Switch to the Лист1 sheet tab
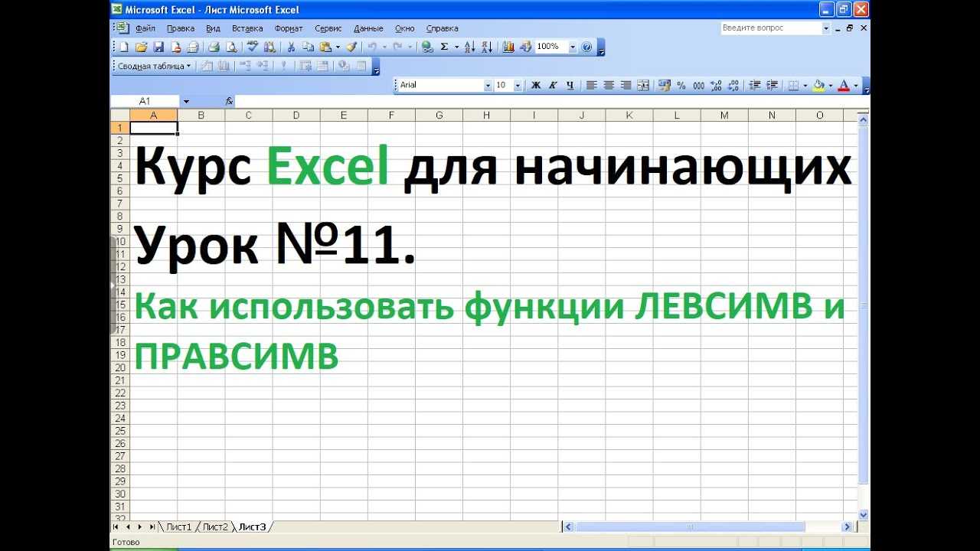 click(x=178, y=527)
